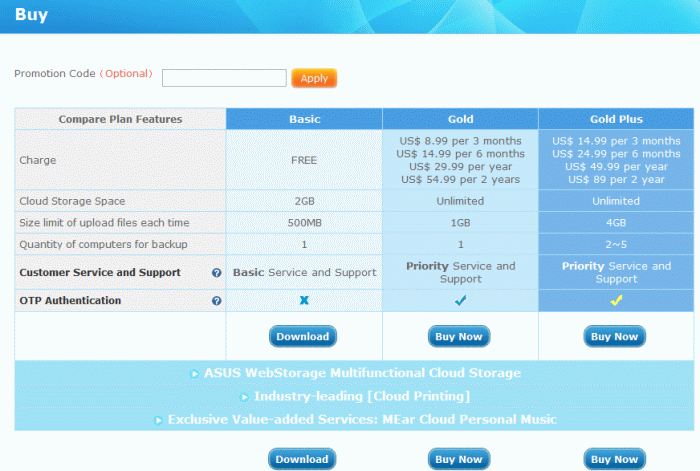Click Buy Now under Gold plan in table
This screenshot has height=471, width=700.
pos(459,336)
